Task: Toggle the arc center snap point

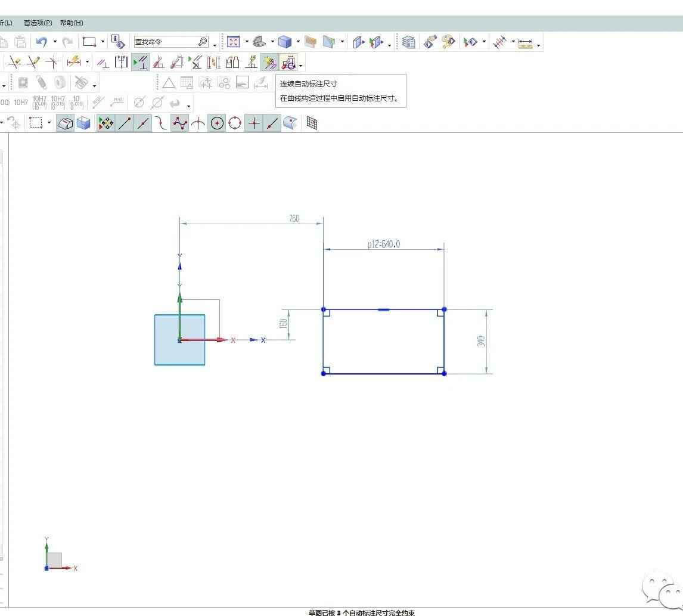Action: coord(217,123)
